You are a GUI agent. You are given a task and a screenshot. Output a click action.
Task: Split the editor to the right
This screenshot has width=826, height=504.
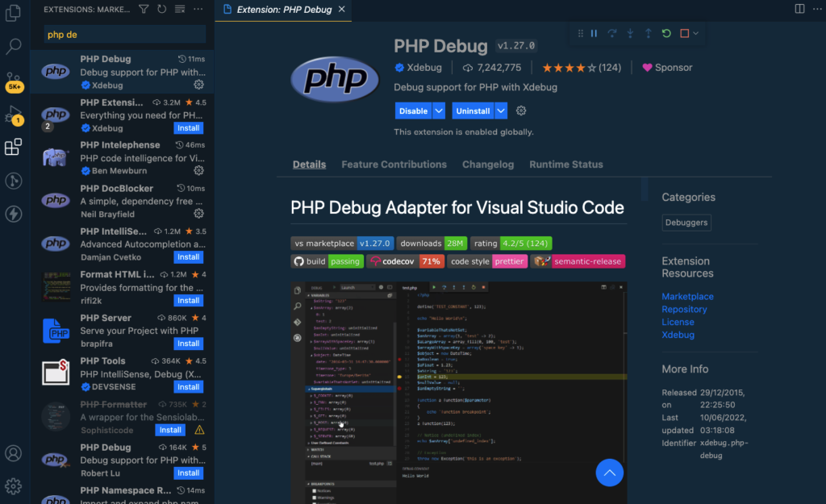(799, 9)
